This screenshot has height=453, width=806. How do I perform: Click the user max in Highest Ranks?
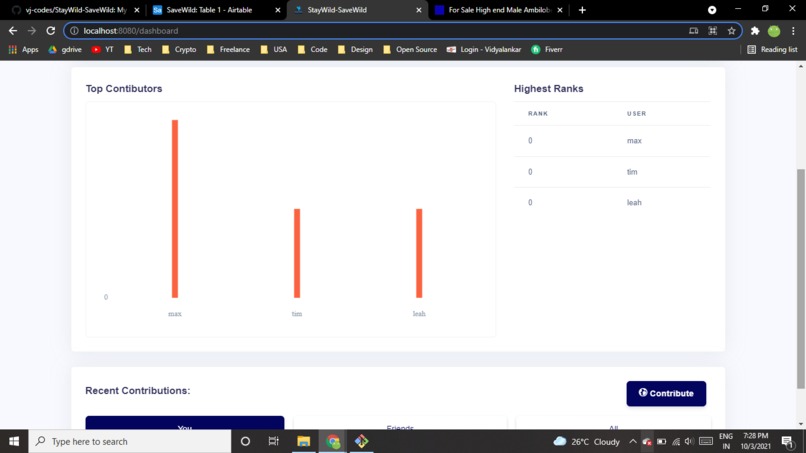click(634, 140)
